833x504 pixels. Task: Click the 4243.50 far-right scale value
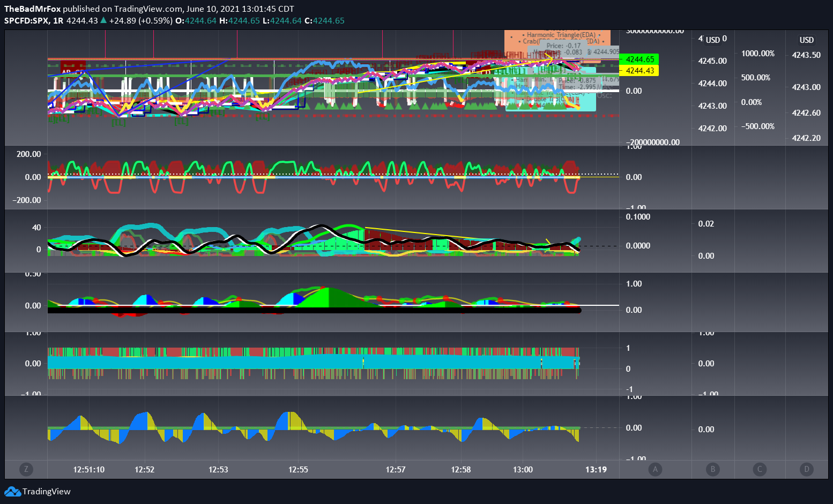click(806, 55)
